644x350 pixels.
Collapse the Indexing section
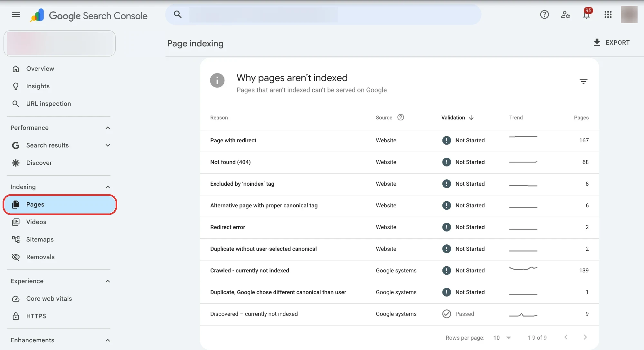tap(108, 187)
